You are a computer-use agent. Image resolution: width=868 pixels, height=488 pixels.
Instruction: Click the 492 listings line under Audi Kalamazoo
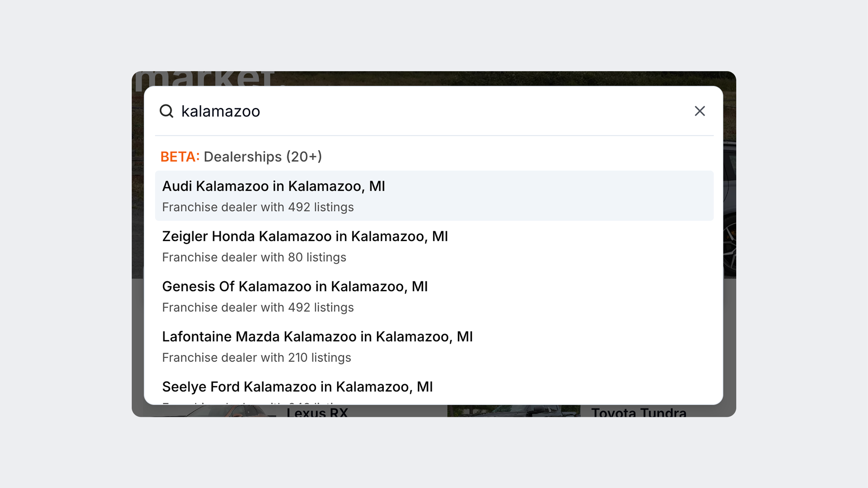(x=258, y=207)
